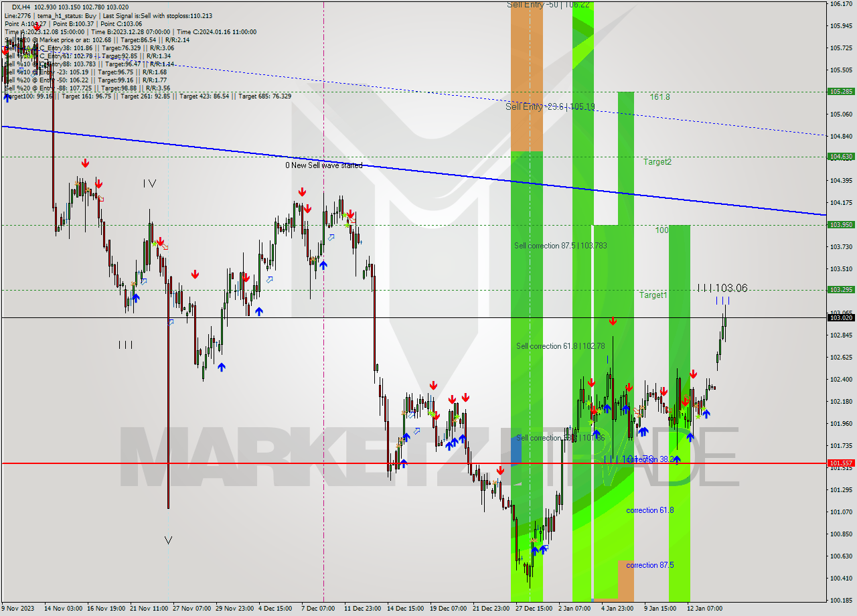857x616 pixels.
Task: Click the 'Sell correction 61.8 | 102.78' label
Action: pos(560,346)
